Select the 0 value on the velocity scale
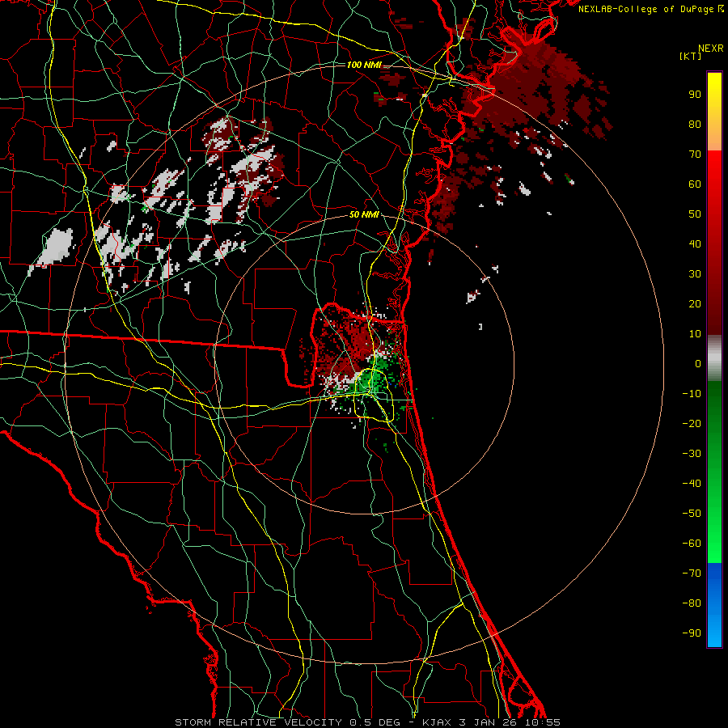The height and width of the screenshot is (728, 728). point(698,364)
